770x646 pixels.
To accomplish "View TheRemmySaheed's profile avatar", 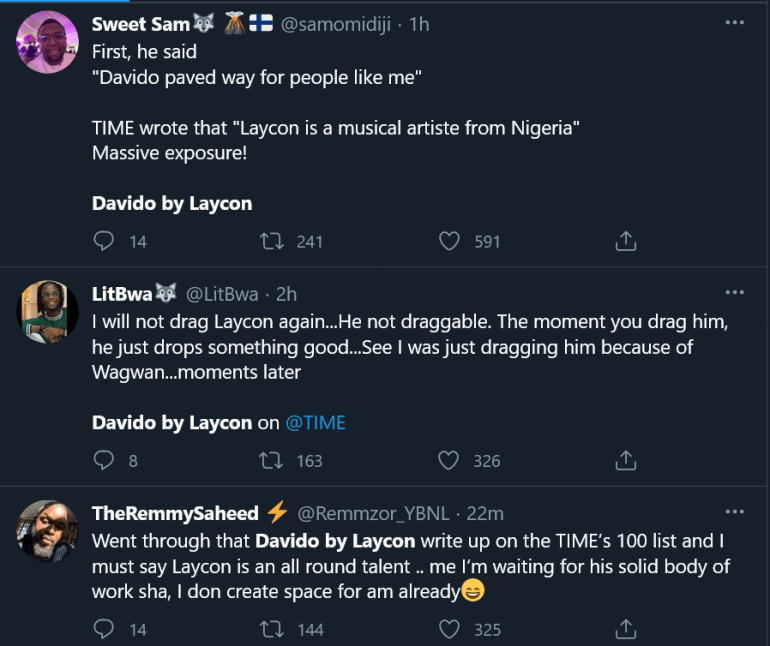I will tap(47, 530).
